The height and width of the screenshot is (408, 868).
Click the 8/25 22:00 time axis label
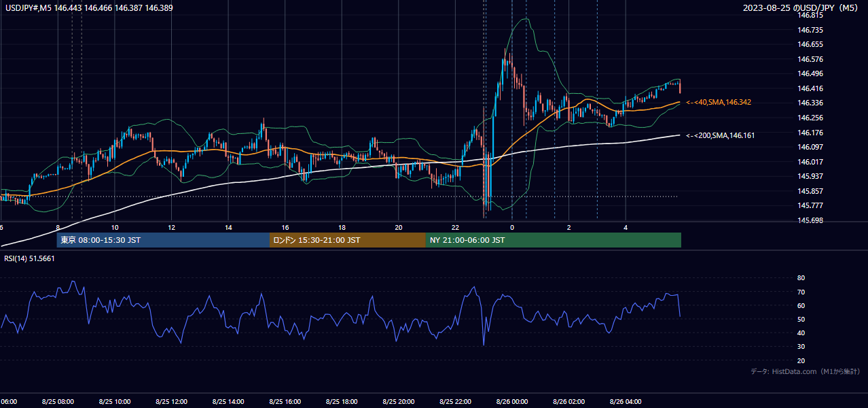(456, 402)
